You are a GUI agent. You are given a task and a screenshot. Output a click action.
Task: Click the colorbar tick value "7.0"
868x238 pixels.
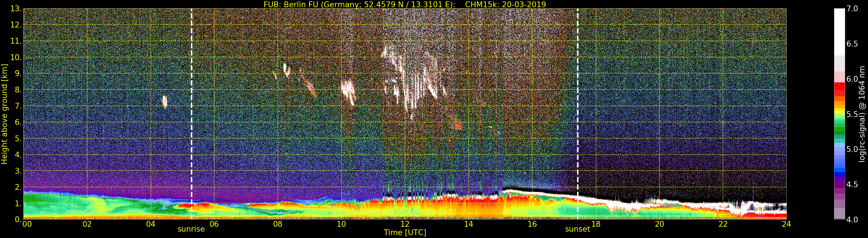pyautogui.click(x=852, y=8)
